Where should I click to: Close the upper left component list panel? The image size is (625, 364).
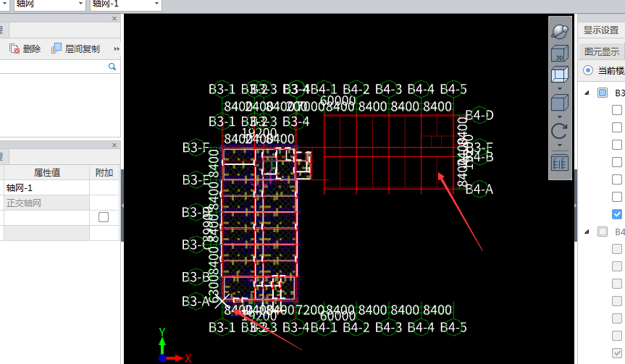click(x=114, y=18)
